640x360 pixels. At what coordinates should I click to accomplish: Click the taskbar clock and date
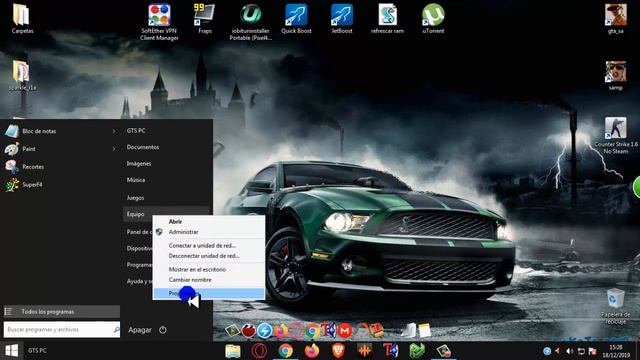(616, 351)
